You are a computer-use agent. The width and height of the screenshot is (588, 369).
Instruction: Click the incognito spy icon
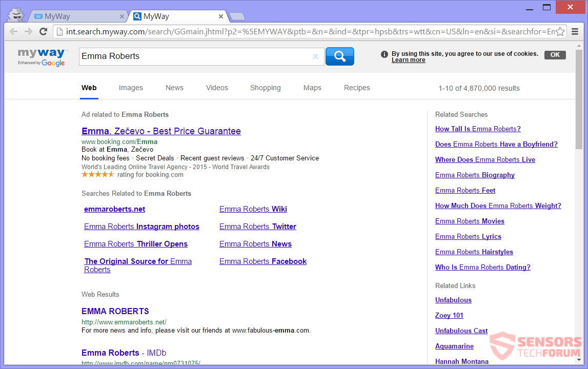click(x=16, y=15)
